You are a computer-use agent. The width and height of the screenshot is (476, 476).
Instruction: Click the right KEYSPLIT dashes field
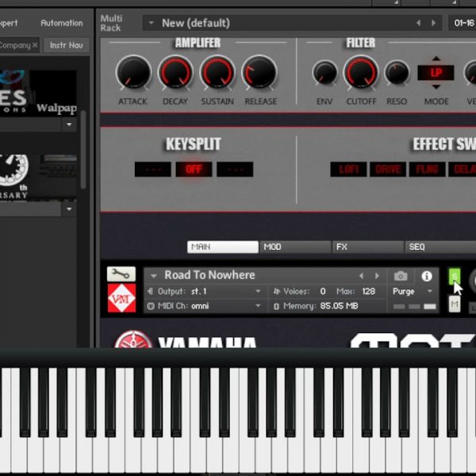(x=235, y=169)
